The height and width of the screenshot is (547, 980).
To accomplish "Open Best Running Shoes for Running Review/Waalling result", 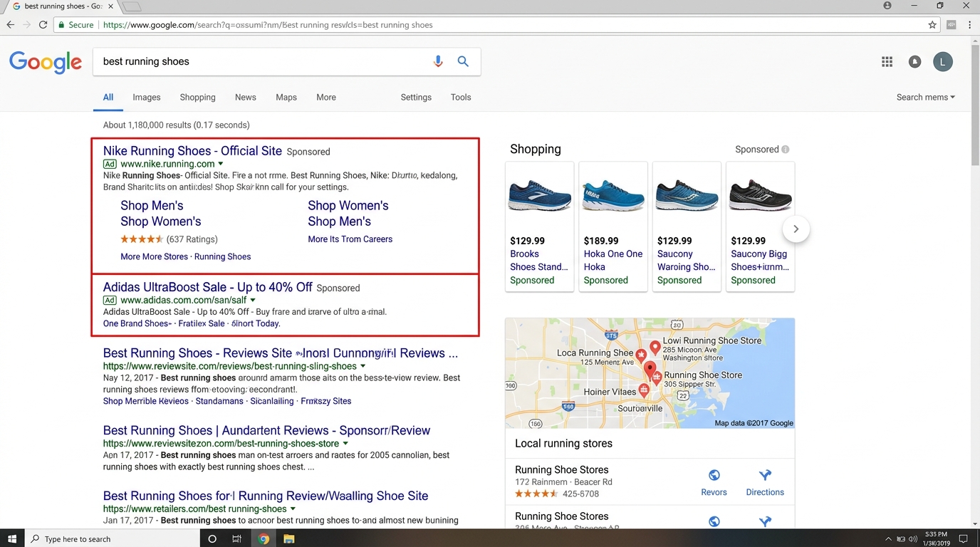I will click(266, 496).
